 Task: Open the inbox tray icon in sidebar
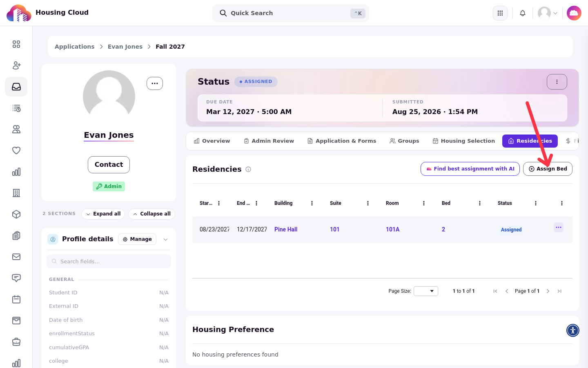(x=16, y=87)
